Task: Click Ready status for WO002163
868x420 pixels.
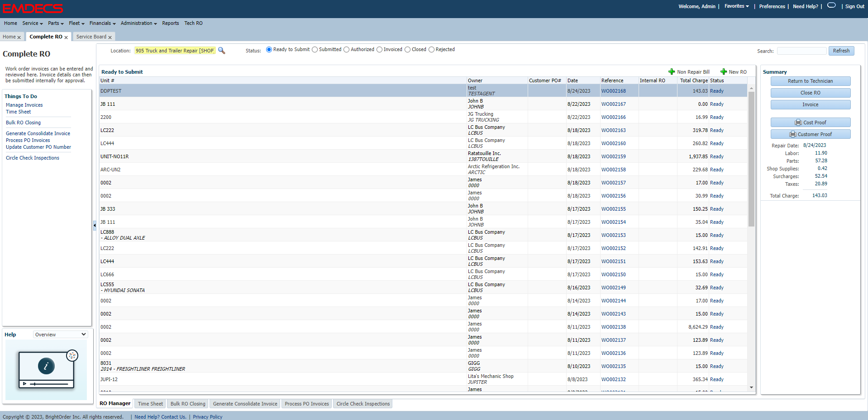Action: pos(717,130)
